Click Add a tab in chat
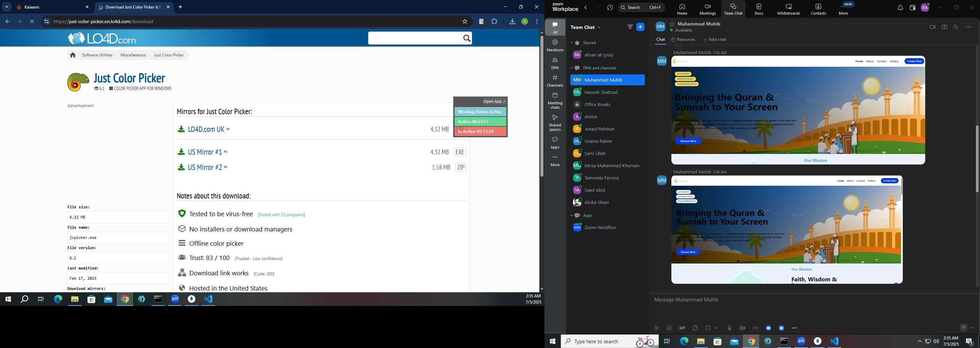The height and width of the screenshot is (348, 980). [715, 39]
